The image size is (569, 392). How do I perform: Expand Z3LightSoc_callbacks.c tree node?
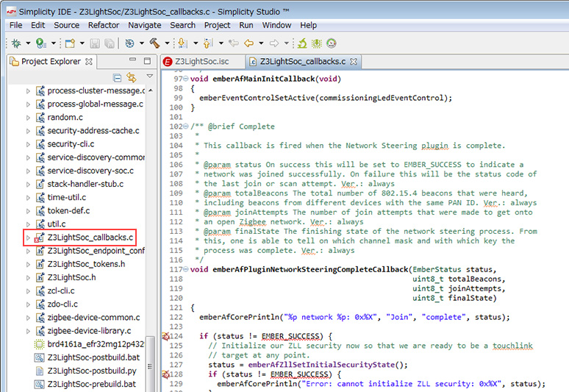click(x=28, y=238)
